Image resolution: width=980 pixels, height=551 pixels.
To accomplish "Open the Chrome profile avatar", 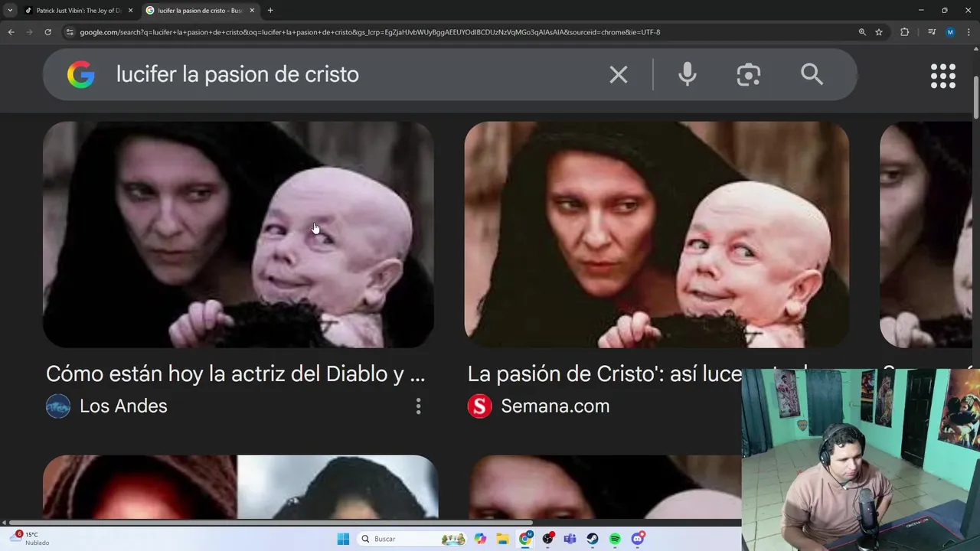I will click(x=950, y=32).
